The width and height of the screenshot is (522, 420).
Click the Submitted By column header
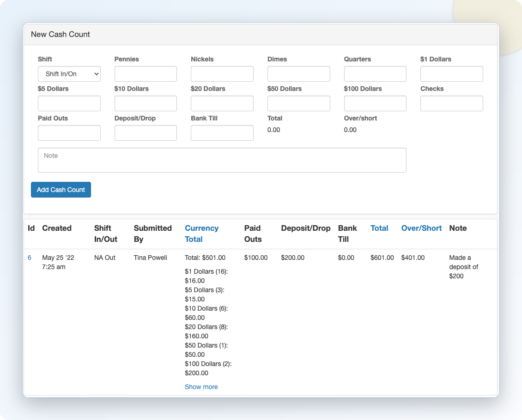pyautogui.click(x=153, y=234)
